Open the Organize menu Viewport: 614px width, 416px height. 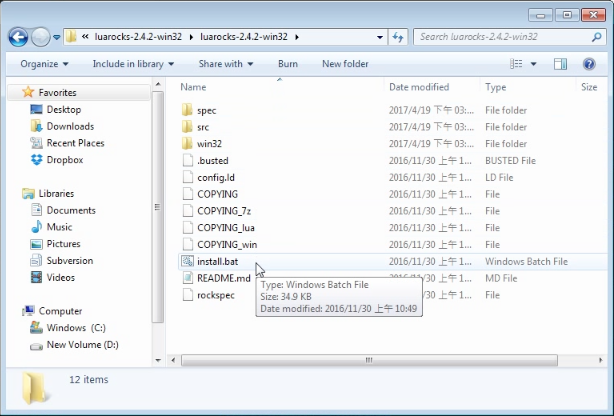(x=44, y=64)
